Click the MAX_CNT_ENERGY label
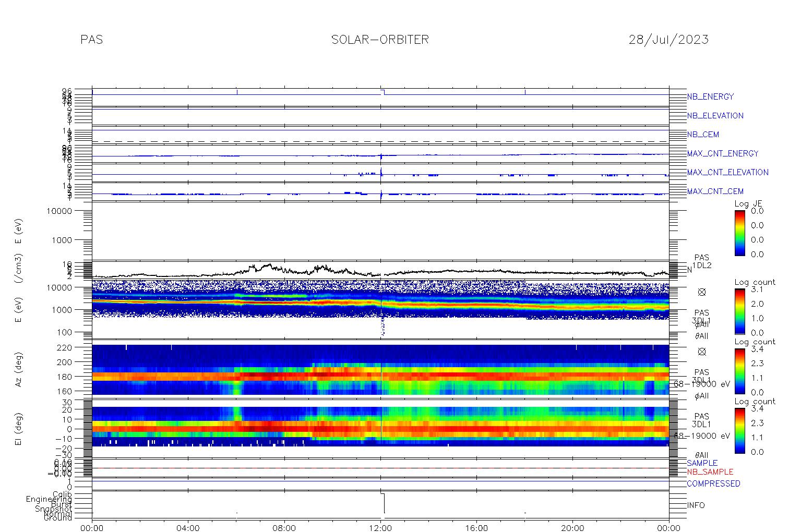Image resolution: width=789 pixels, height=532 pixels. [x=723, y=153]
